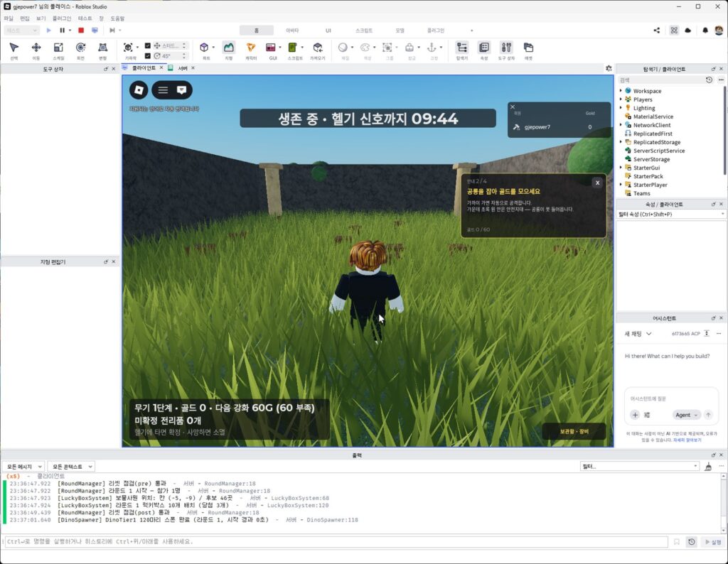Pick the Transform (변형) tool

coord(102,50)
